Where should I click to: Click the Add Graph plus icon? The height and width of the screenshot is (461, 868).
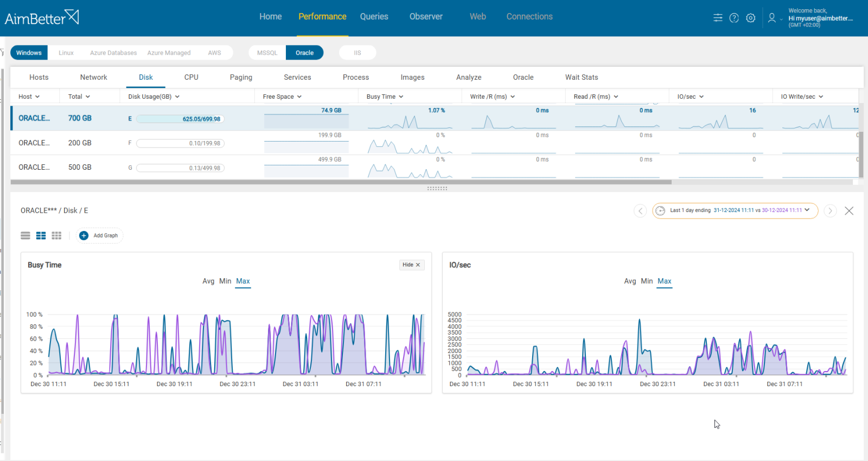pyautogui.click(x=84, y=235)
